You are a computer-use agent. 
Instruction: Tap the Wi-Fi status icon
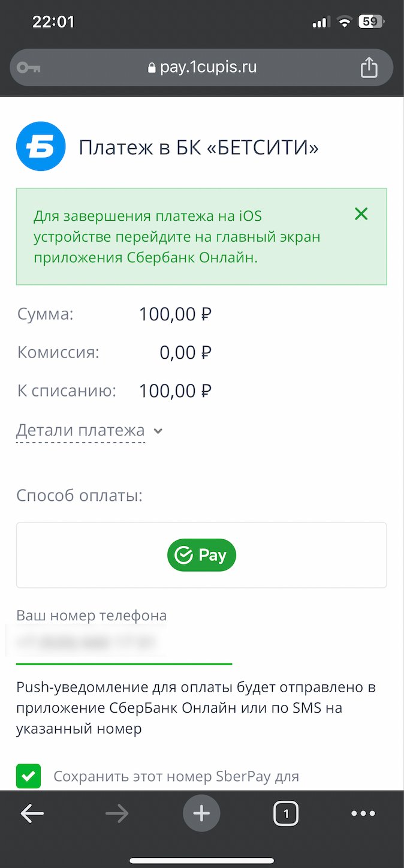click(344, 22)
